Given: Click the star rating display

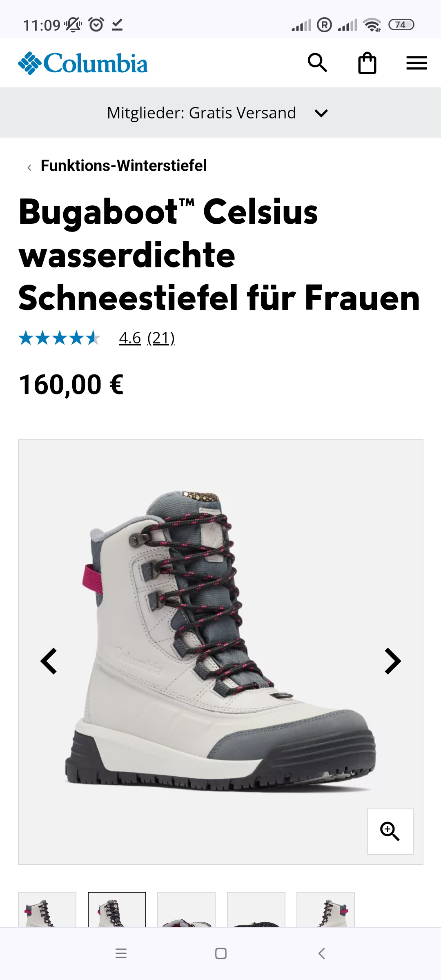Looking at the screenshot, I should (x=60, y=338).
